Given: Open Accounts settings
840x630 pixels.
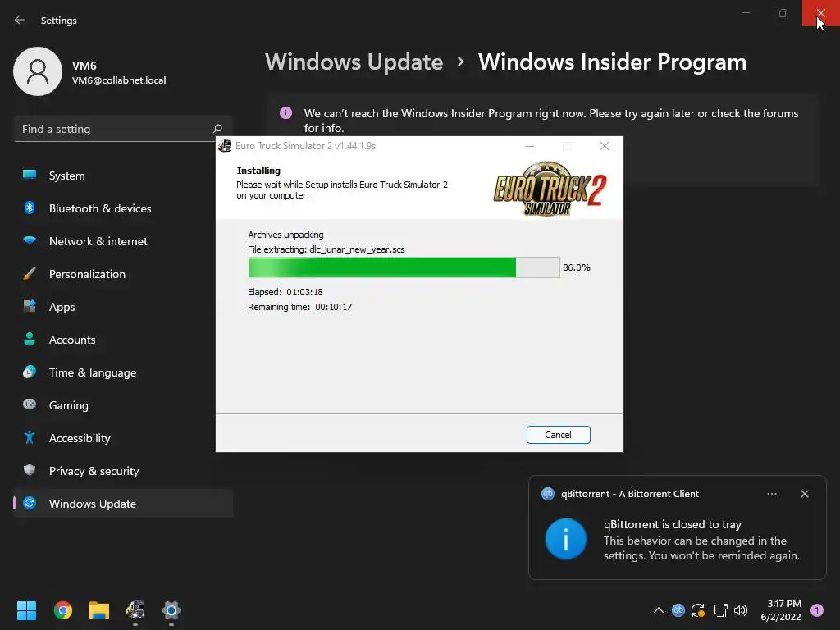Looking at the screenshot, I should click(123, 340).
